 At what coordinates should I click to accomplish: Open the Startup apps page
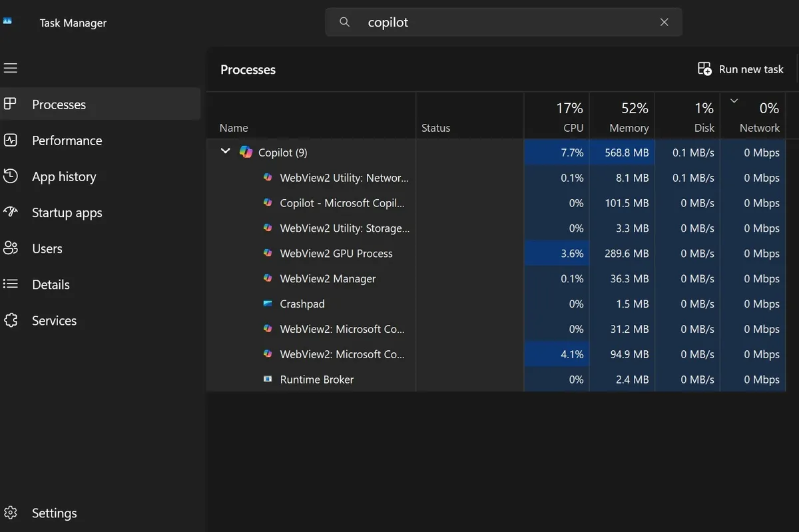point(100,212)
